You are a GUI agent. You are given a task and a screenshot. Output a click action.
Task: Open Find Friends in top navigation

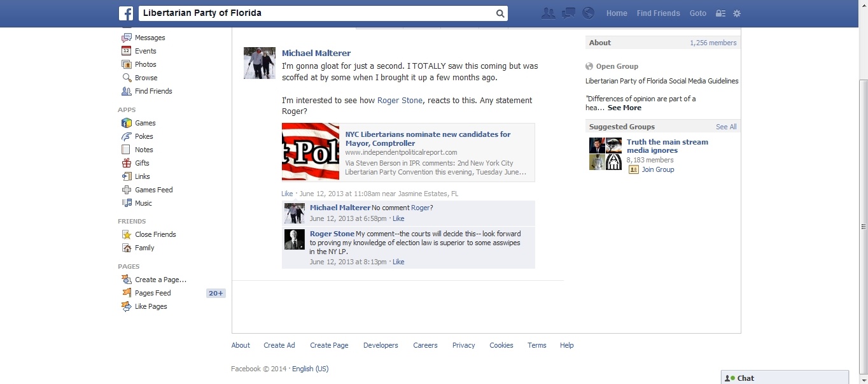658,13
